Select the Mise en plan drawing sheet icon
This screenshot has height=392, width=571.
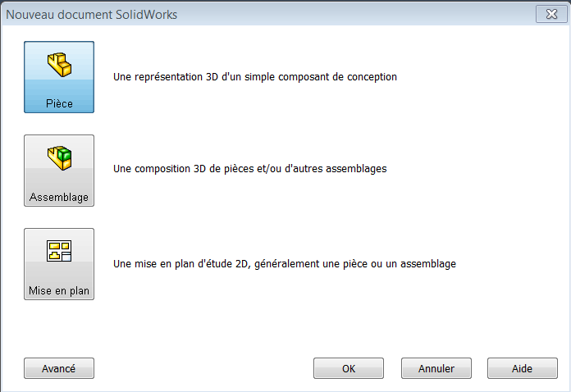click(59, 251)
